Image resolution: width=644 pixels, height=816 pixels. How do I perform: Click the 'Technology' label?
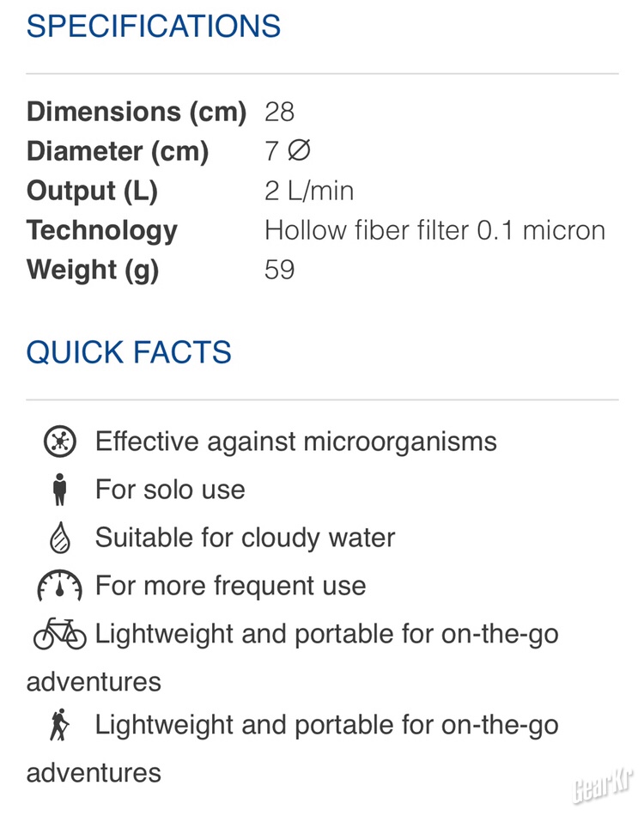[x=102, y=230]
